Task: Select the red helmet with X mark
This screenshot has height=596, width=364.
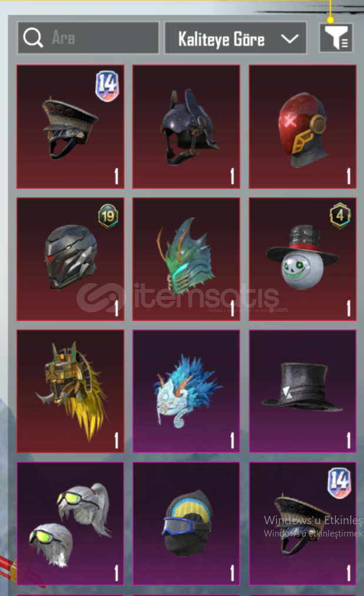Action: (302, 127)
